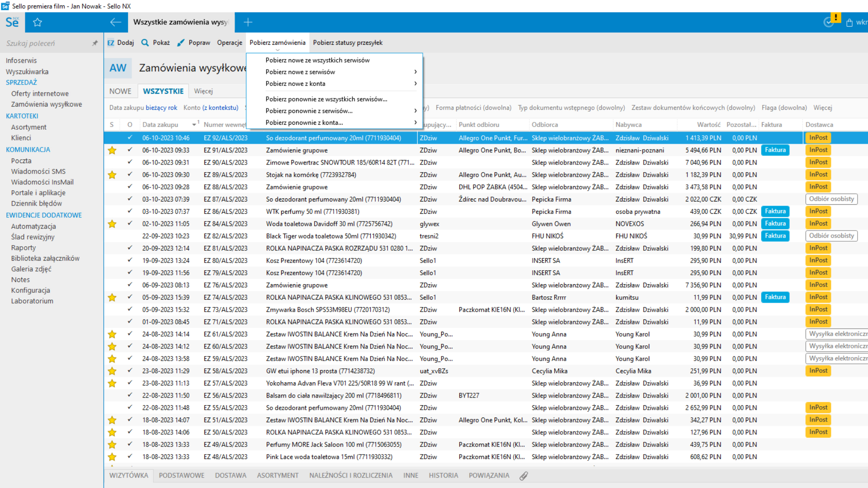This screenshot has height=488, width=868.
Task: Toggle star on order EZ 58/ALS/2023
Action: [112, 371]
